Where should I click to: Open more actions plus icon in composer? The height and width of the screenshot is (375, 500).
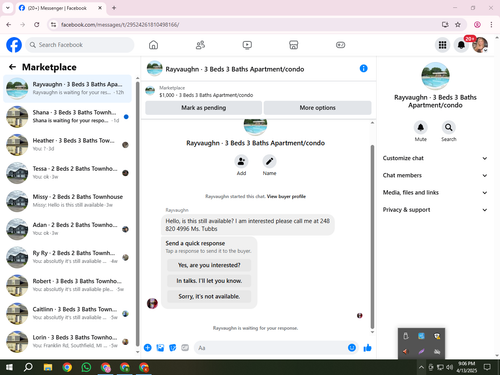[147, 348]
